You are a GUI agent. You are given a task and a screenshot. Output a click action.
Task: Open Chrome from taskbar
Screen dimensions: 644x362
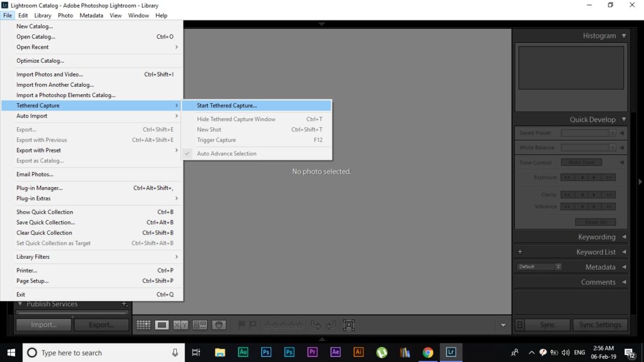pos(427,352)
